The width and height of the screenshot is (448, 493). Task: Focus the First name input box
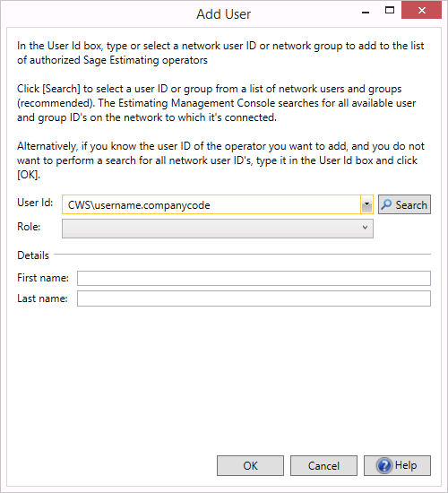coord(254,278)
